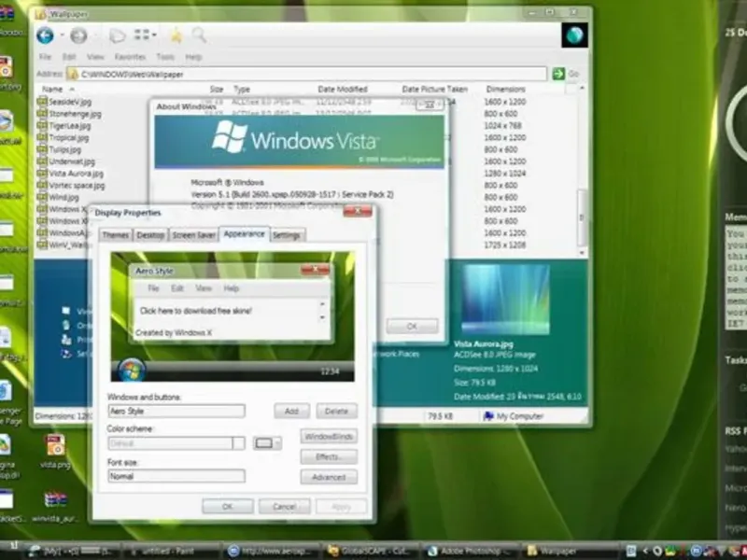Select the TigerLea.jpg file icon

click(x=42, y=125)
